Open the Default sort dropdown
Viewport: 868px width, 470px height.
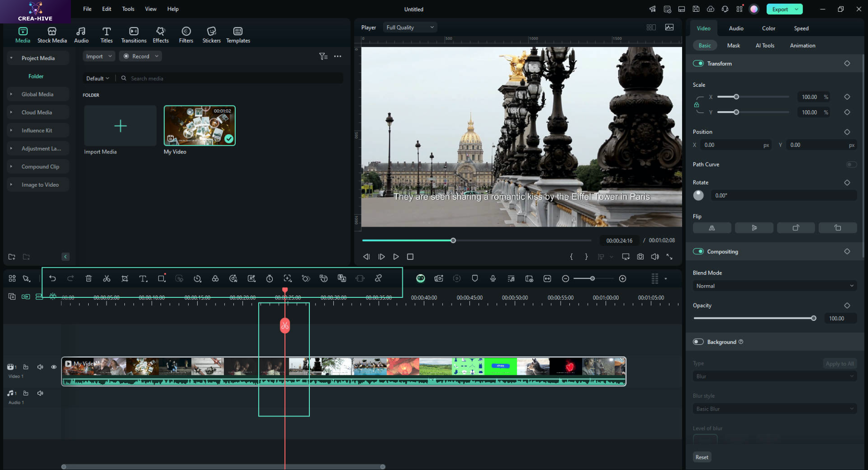[x=98, y=78]
